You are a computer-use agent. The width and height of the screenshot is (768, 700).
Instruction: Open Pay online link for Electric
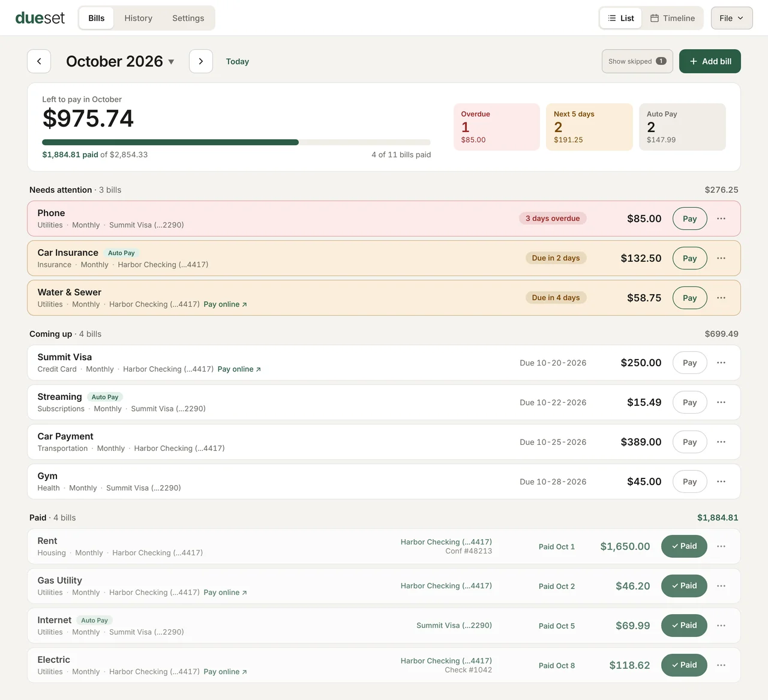coord(225,672)
